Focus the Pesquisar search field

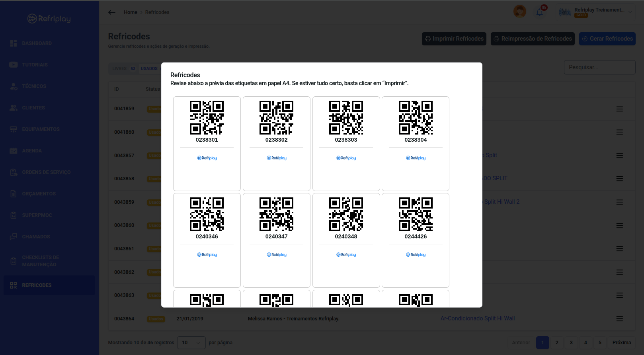[600, 67]
